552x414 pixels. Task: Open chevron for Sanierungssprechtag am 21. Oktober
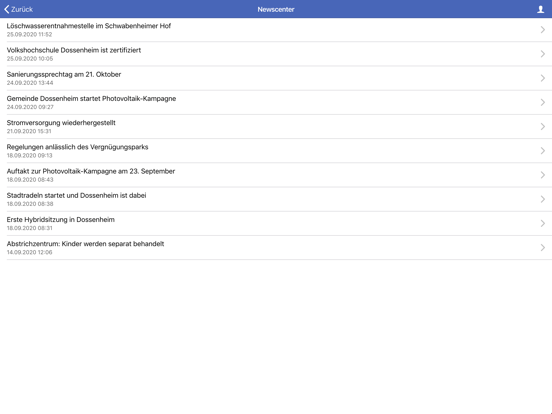coord(542,78)
